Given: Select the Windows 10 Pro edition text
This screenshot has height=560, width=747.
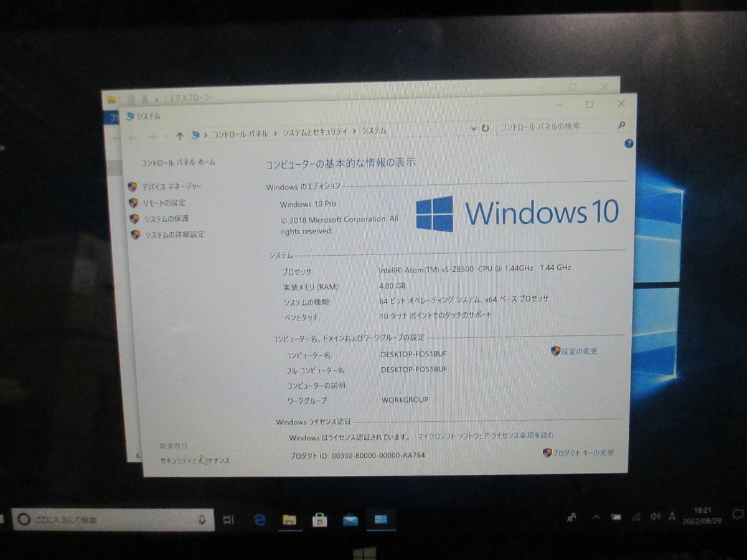Looking at the screenshot, I should pyautogui.click(x=308, y=204).
